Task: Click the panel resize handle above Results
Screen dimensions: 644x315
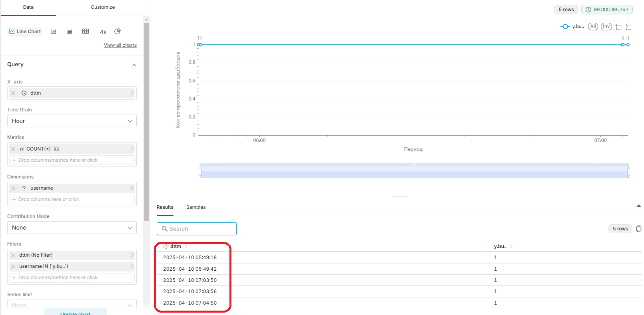Action: coord(399,196)
